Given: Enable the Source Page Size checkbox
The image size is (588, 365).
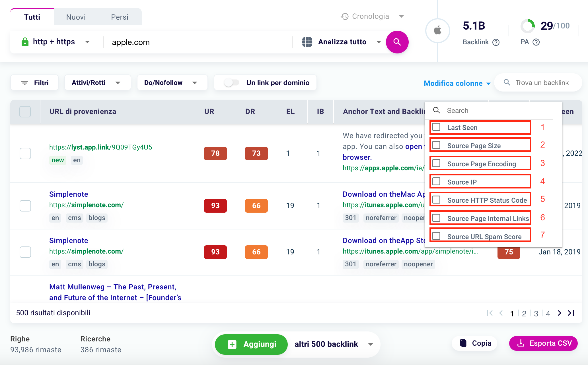Looking at the screenshot, I should [x=436, y=145].
